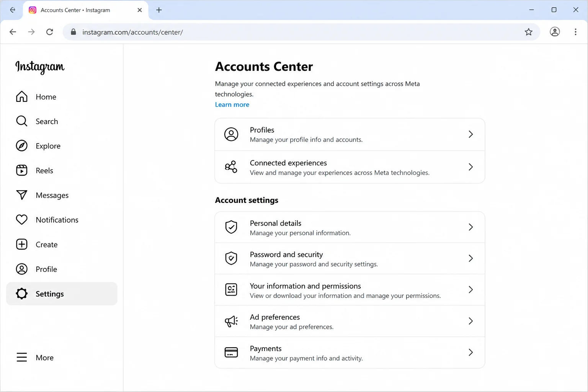Click the Personal details shield icon

click(x=231, y=227)
